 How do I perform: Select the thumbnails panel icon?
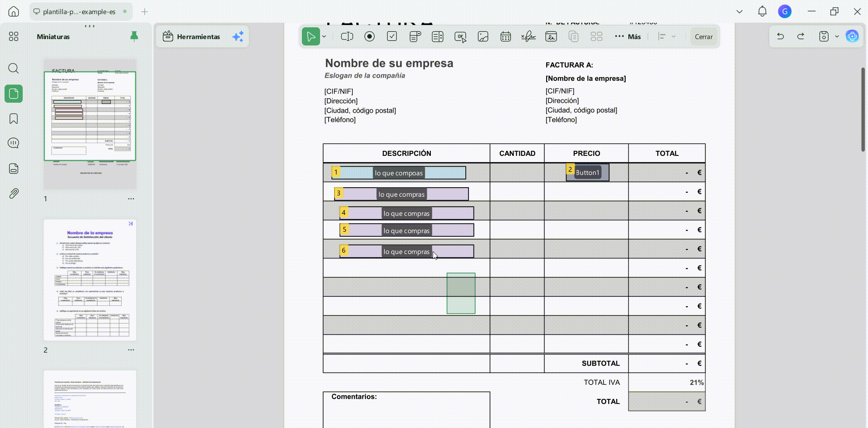tap(14, 94)
